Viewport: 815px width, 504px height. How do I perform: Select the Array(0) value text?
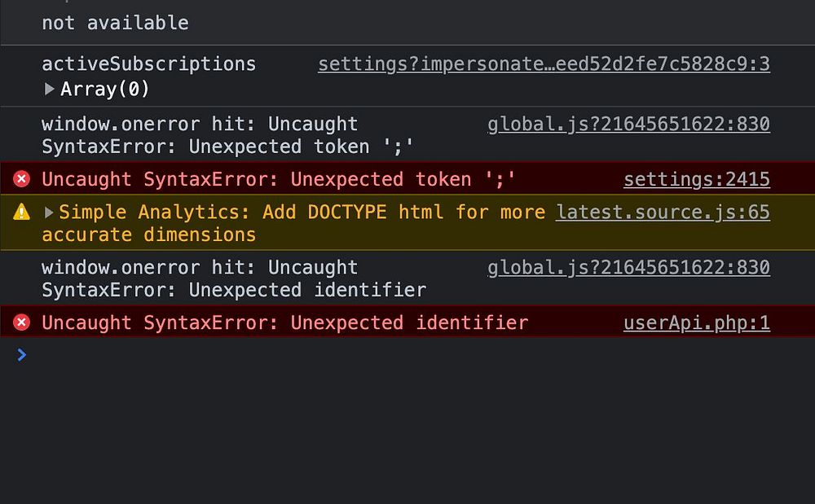coord(105,89)
